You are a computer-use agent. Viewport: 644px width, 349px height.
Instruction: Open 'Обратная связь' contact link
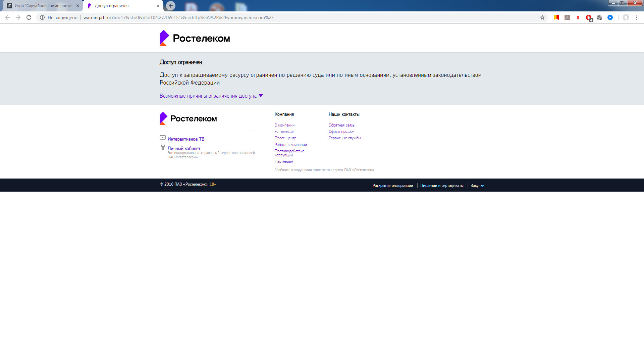(341, 125)
